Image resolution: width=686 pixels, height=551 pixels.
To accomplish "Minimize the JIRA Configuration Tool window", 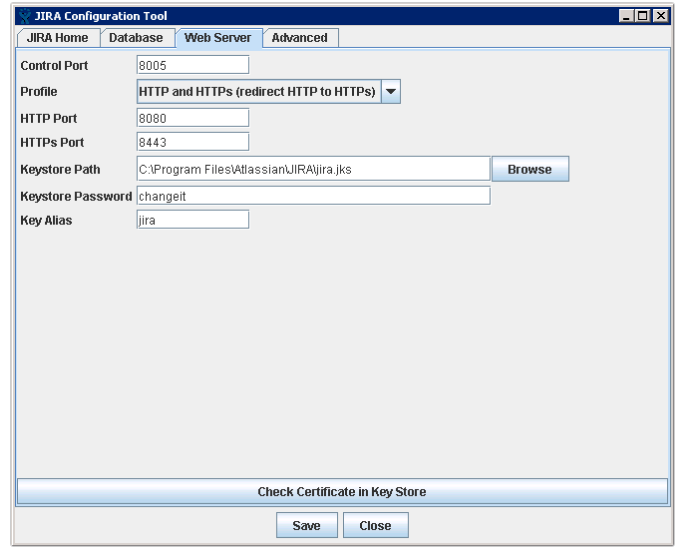I will pos(626,16).
